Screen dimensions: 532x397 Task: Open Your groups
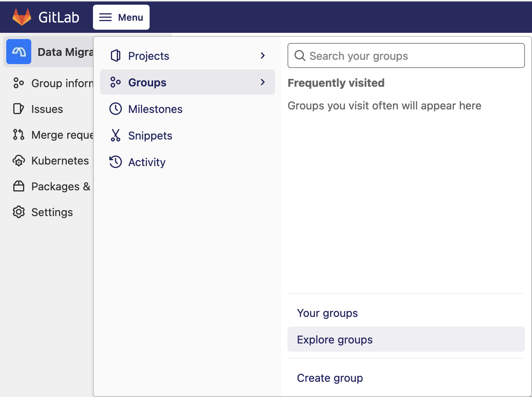(327, 313)
